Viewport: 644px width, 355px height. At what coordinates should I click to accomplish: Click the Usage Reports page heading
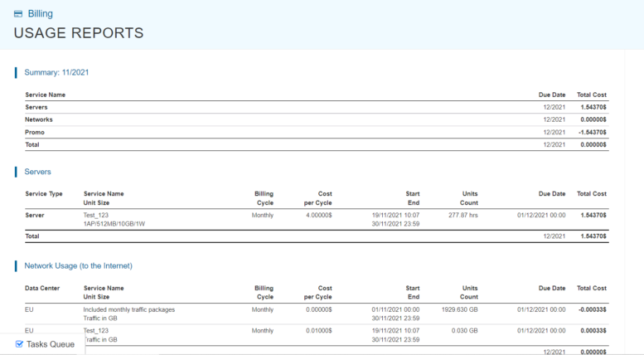point(79,33)
